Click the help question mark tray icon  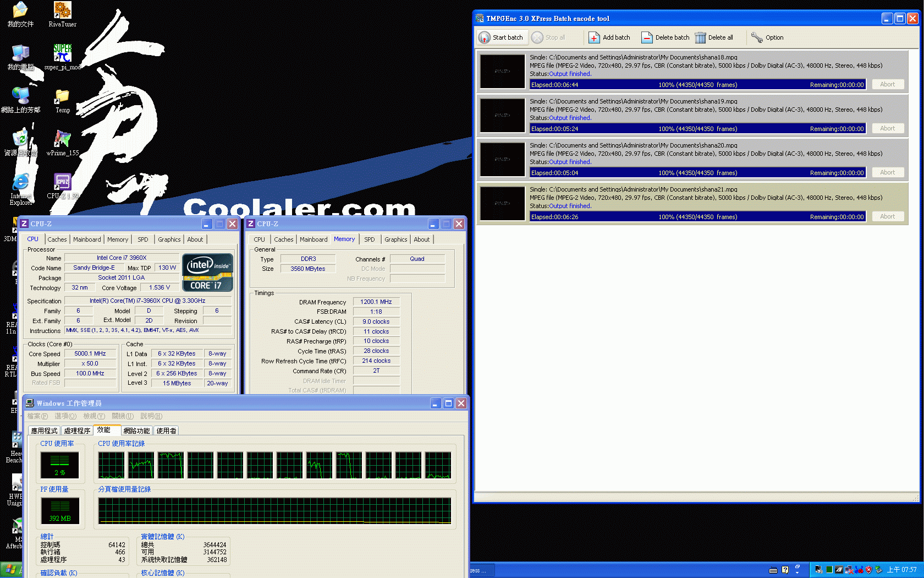point(785,570)
